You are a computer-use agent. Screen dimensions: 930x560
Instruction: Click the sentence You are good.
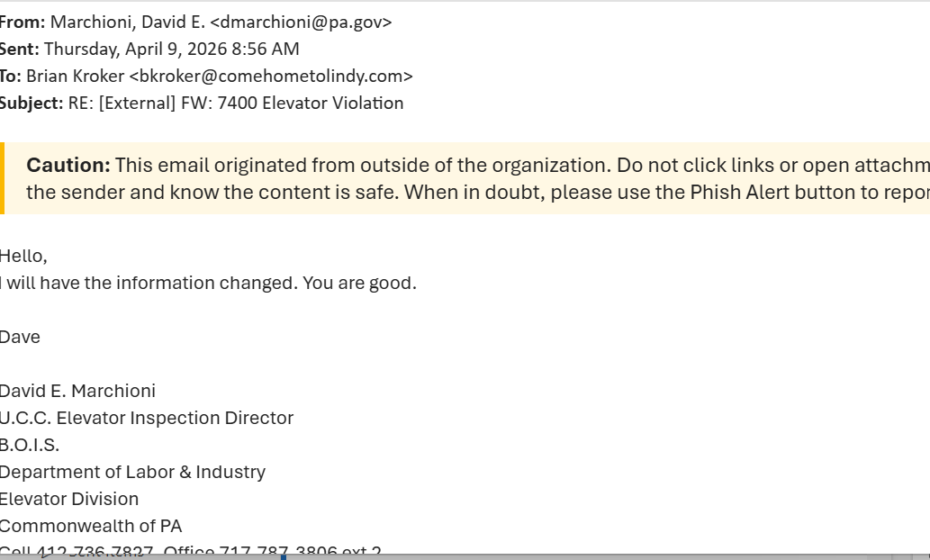[x=359, y=284]
